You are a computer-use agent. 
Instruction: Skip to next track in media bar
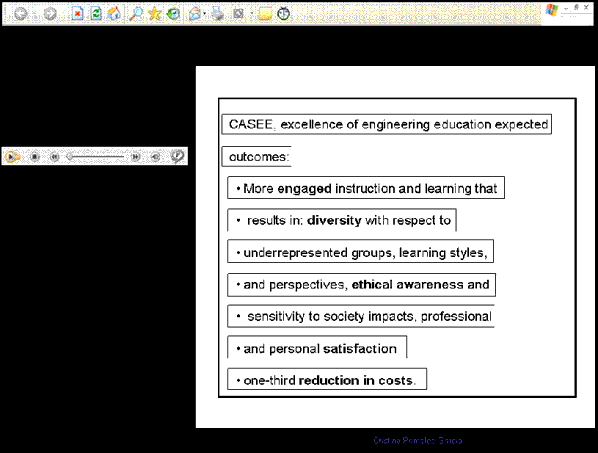coord(135,156)
